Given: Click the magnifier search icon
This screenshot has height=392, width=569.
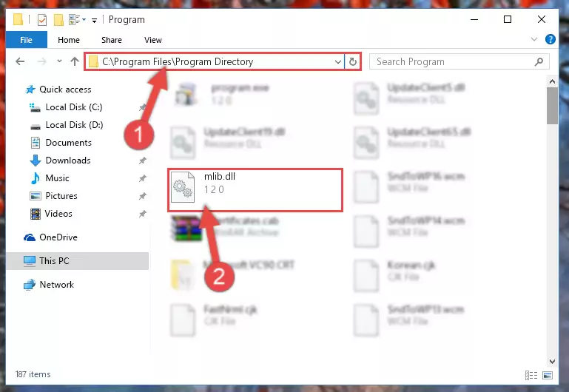Looking at the screenshot, I should click(539, 61).
